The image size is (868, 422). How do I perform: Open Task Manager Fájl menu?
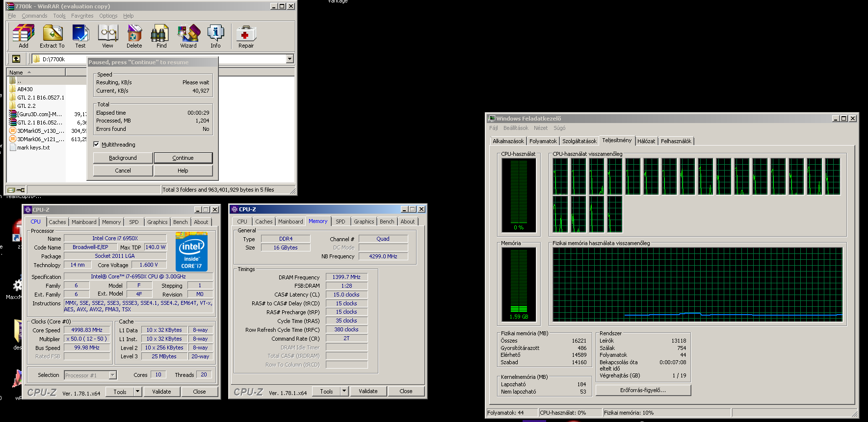(493, 128)
